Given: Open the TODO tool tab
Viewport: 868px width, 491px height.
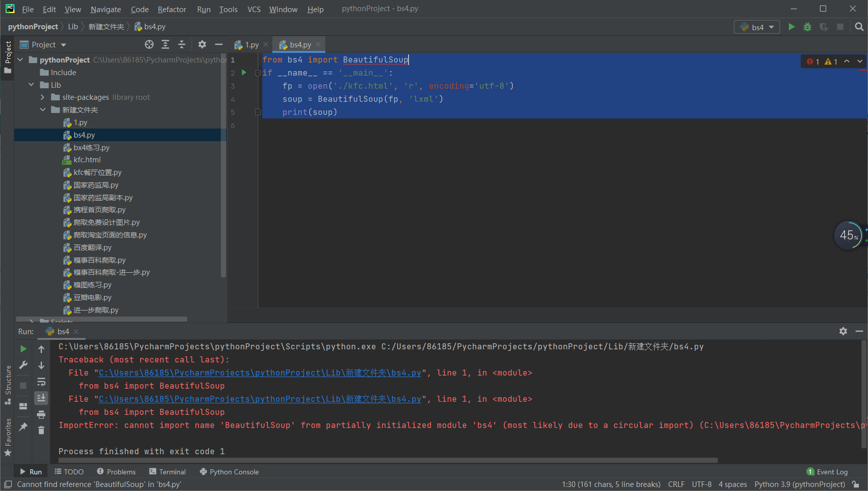Looking at the screenshot, I should pos(69,472).
